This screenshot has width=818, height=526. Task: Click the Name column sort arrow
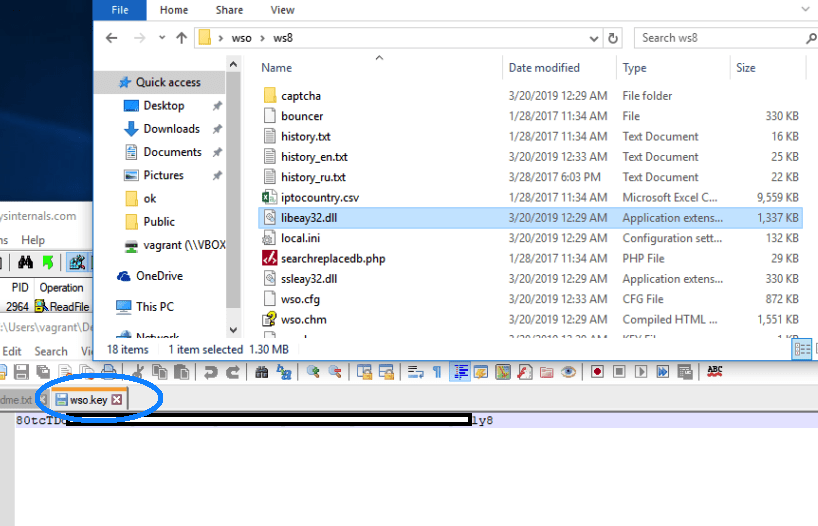(379, 57)
